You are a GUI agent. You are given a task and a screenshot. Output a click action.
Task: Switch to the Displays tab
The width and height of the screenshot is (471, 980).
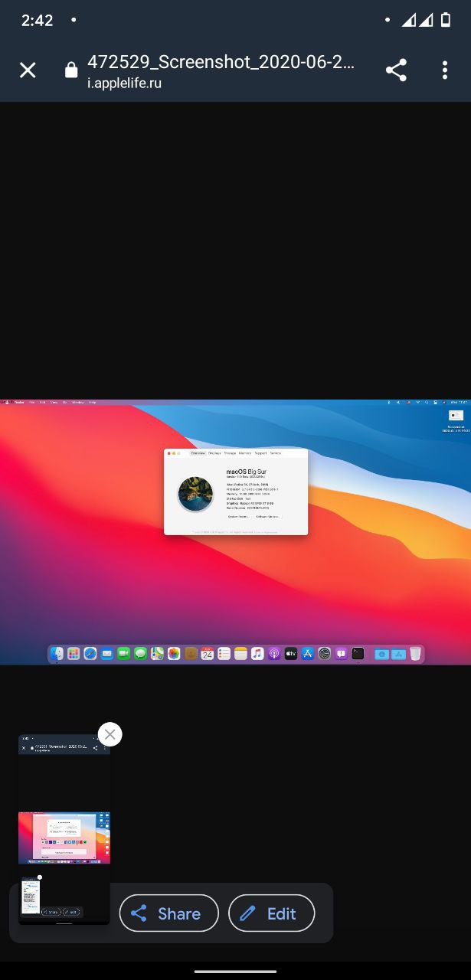(x=214, y=453)
